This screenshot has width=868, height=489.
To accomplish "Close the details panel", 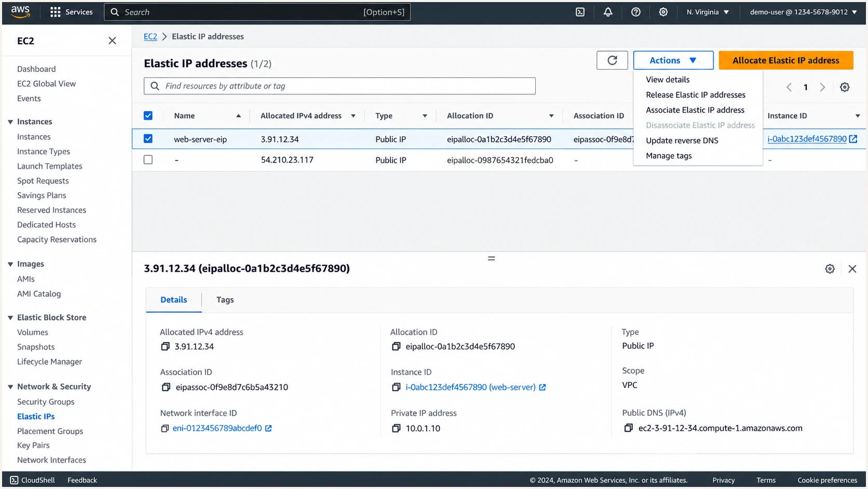I will (852, 269).
